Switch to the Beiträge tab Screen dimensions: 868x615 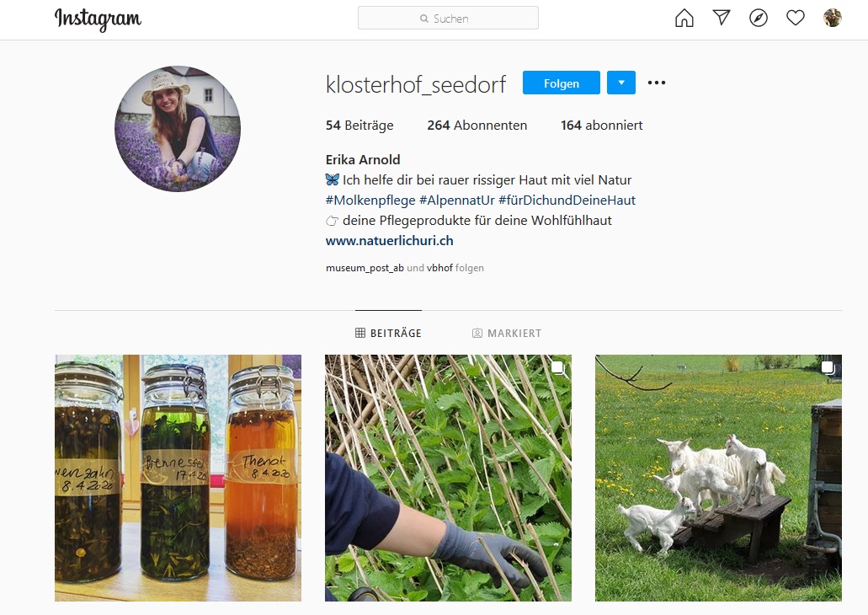click(x=389, y=333)
